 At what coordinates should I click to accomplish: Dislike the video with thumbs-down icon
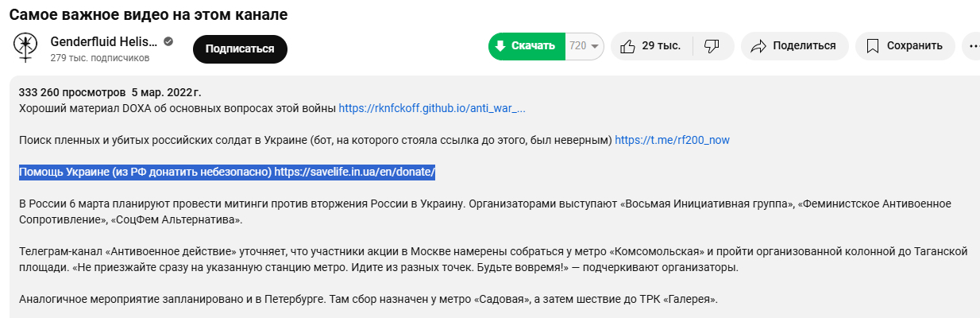coord(712,46)
